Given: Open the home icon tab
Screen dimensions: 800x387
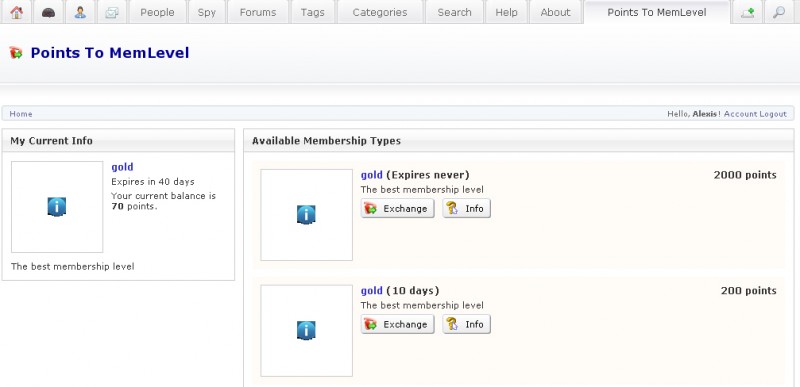Looking at the screenshot, I should coord(16,12).
